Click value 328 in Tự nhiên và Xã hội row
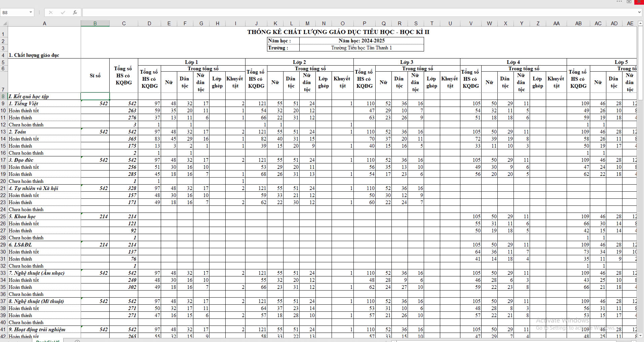 tap(124, 188)
